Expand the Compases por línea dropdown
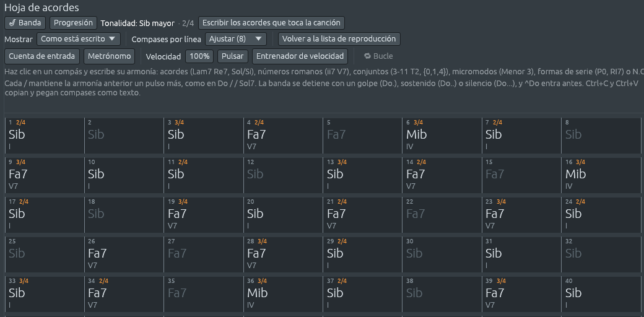644x317 pixels. pos(236,39)
